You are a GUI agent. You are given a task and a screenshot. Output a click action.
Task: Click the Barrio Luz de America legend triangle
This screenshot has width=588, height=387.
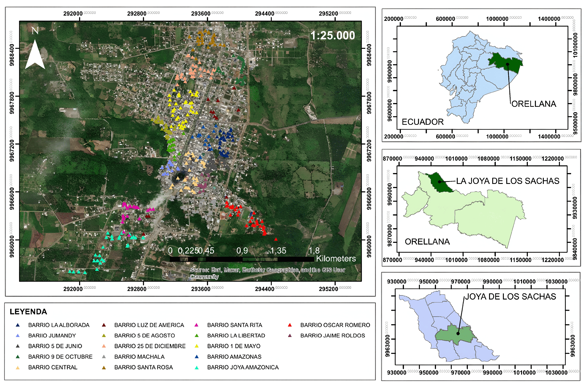104,325
